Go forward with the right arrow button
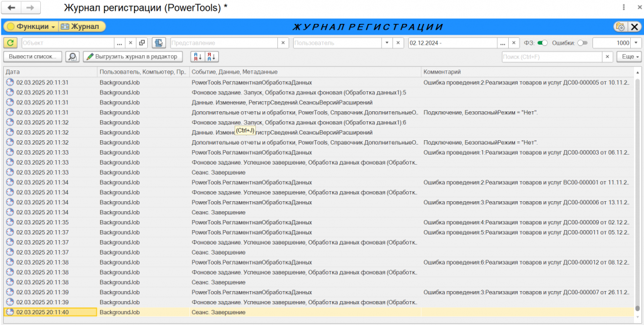 pos(30,8)
